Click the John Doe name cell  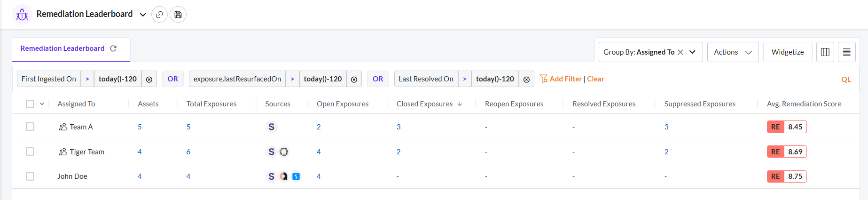72,176
